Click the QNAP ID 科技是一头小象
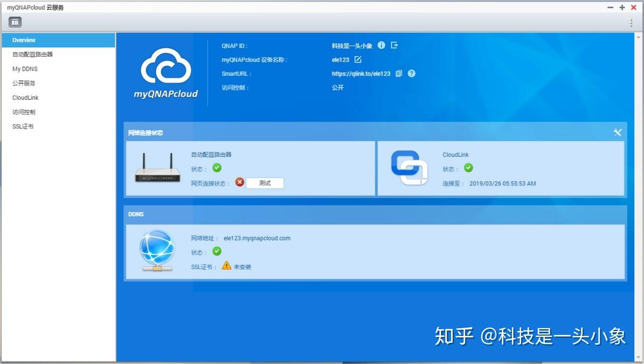The width and height of the screenshot is (644, 364). tap(352, 46)
